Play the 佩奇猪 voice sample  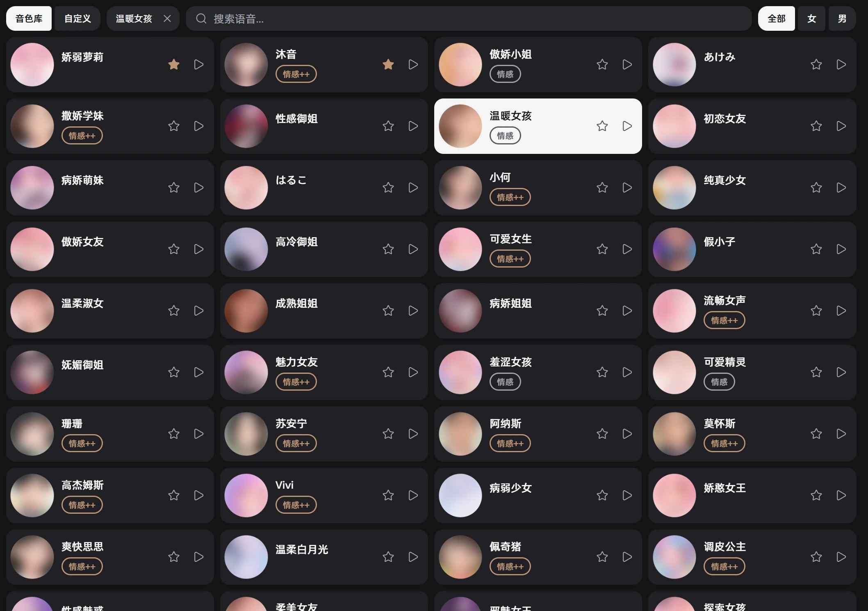pos(627,557)
